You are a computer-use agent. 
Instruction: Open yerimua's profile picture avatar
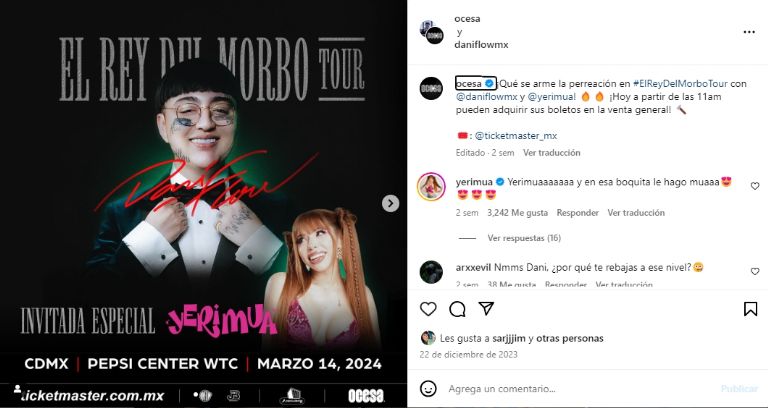tap(431, 187)
